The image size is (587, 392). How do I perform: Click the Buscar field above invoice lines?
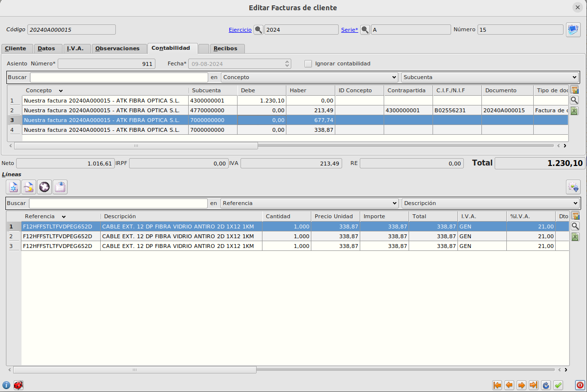[x=118, y=203]
